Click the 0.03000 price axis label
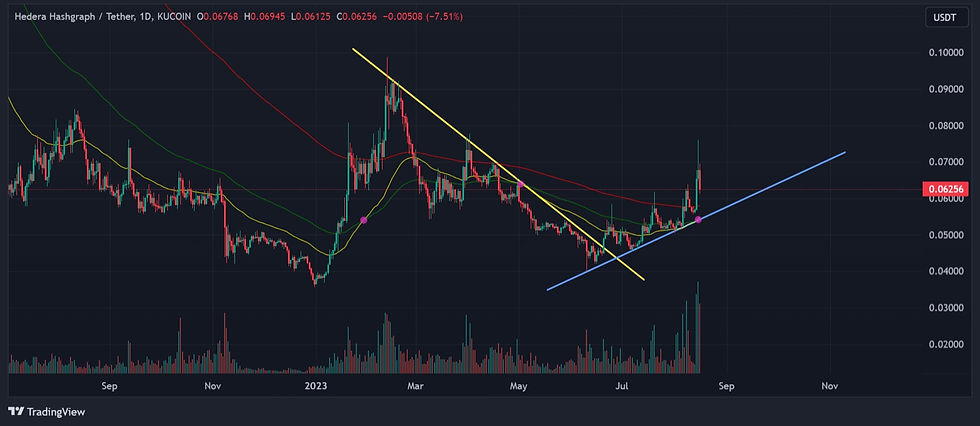Viewport: 980px width, 426px height. coord(944,309)
